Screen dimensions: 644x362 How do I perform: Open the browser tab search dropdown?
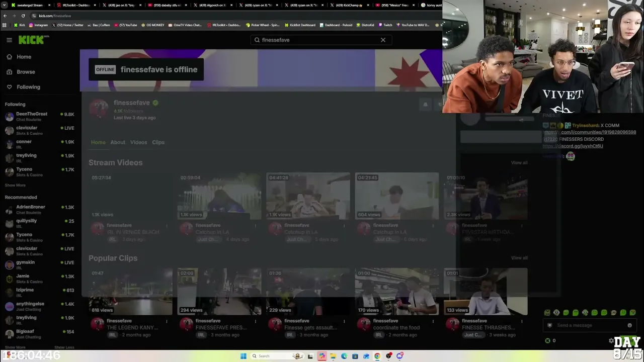[x=5, y=5]
